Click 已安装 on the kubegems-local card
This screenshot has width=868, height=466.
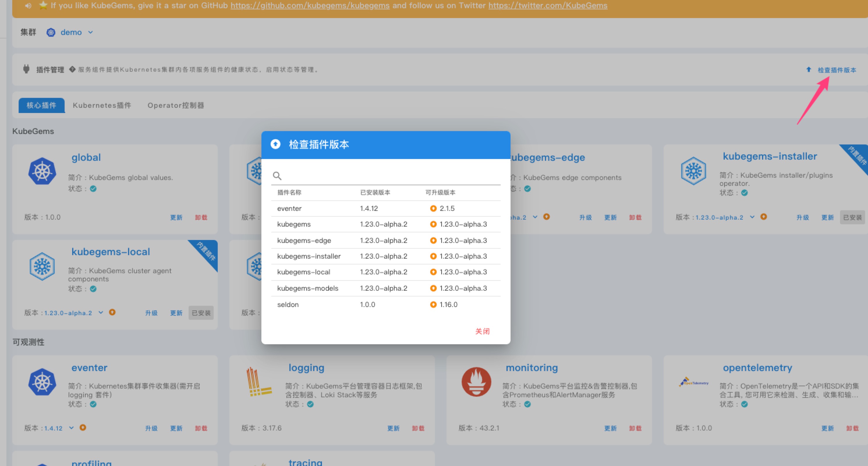tap(201, 313)
